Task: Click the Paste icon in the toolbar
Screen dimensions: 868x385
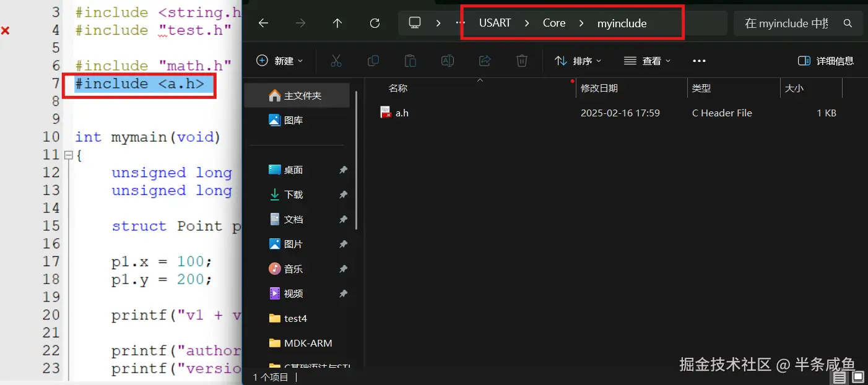Action: [410, 60]
